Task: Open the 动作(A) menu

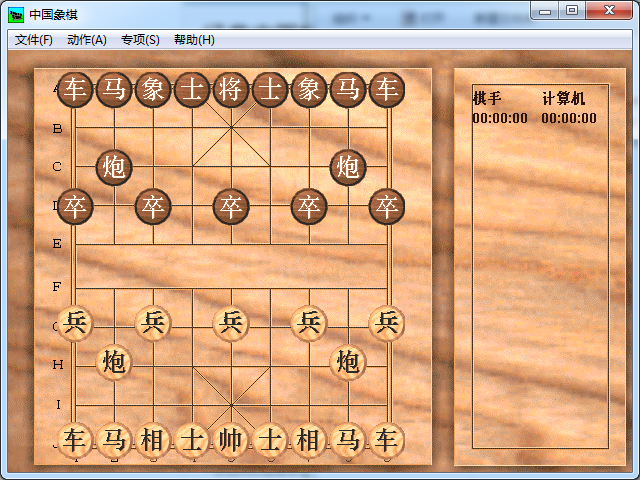Action: 87,40
